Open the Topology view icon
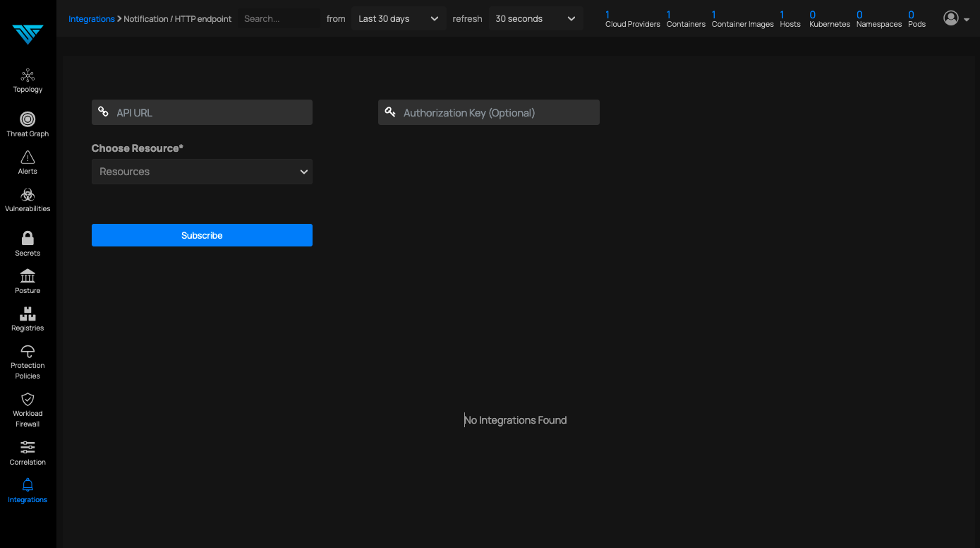Image resolution: width=980 pixels, height=548 pixels. (28, 76)
